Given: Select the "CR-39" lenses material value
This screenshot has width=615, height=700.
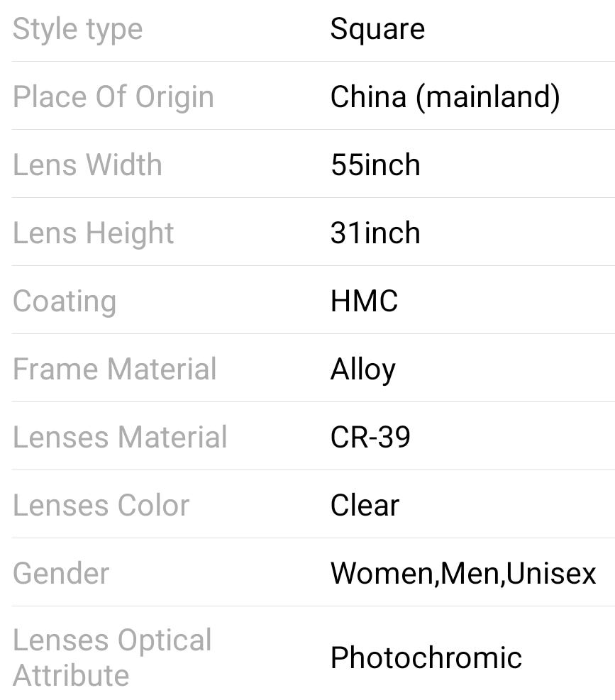Looking at the screenshot, I should point(370,438).
